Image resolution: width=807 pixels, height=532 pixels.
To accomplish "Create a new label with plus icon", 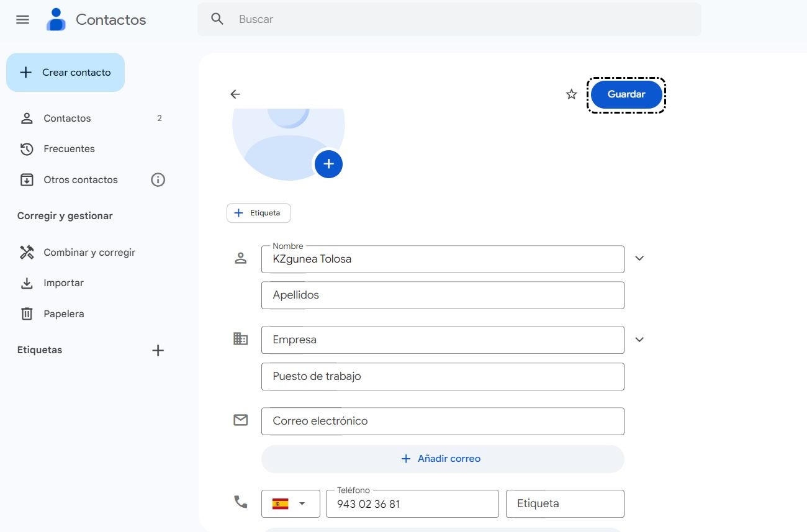I will tap(158, 350).
